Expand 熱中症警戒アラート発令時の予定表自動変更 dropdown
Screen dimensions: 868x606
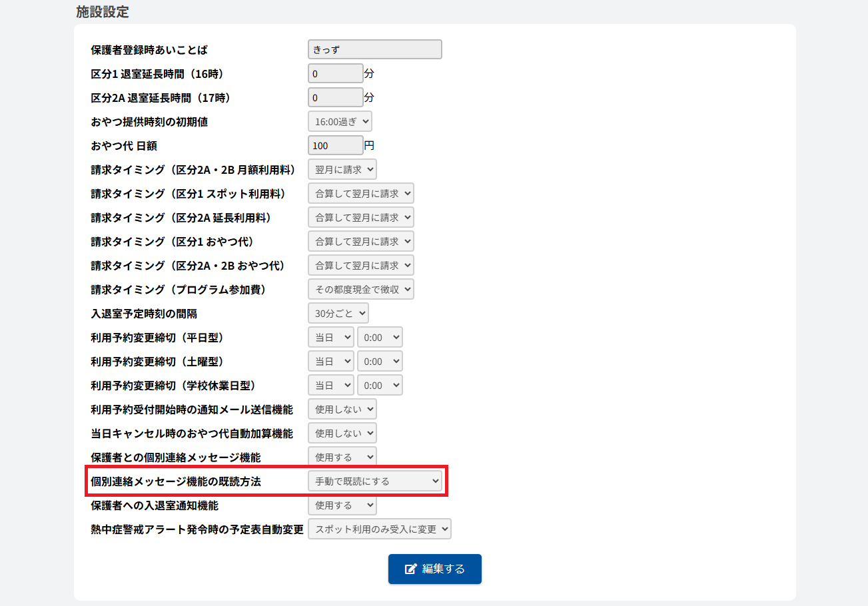click(379, 529)
